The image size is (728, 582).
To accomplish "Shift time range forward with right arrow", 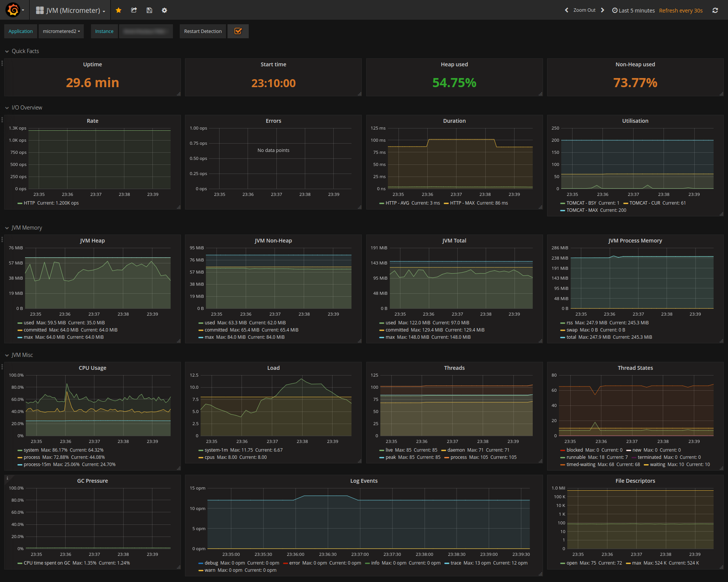I will coord(602,10).
